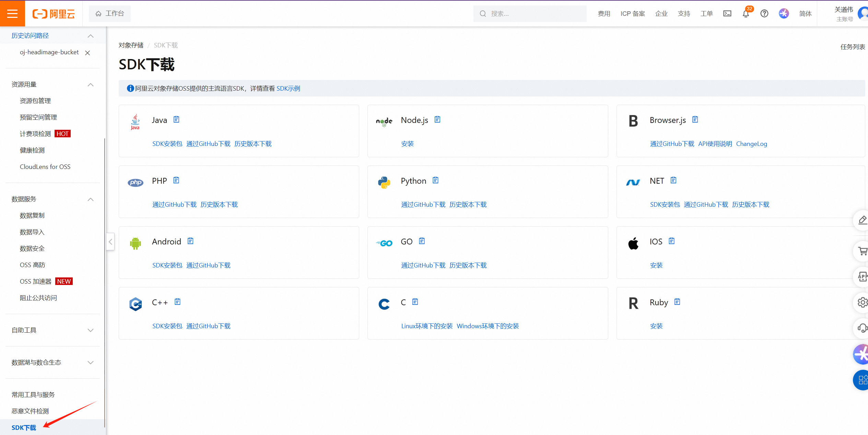Click the SDK示例 link

click(288, 89)
